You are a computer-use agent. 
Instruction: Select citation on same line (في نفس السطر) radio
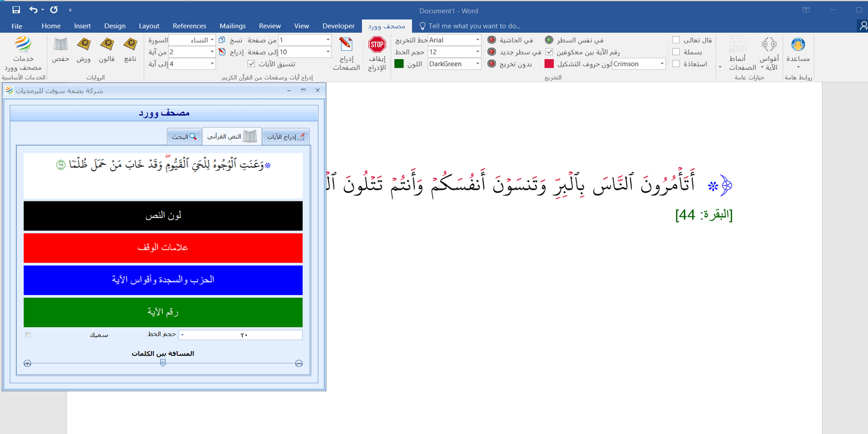(549, 40)
